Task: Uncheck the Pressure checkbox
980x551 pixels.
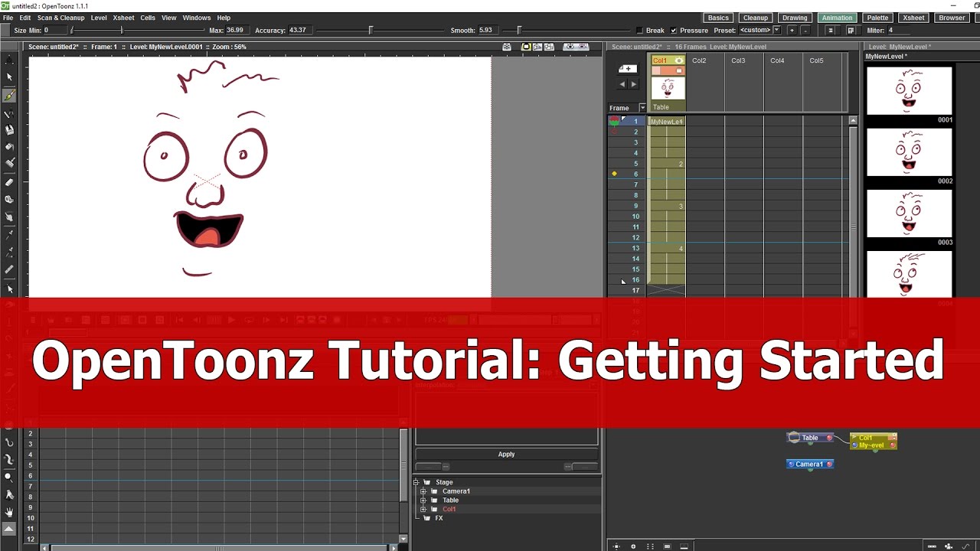Action: pos(674,31)
